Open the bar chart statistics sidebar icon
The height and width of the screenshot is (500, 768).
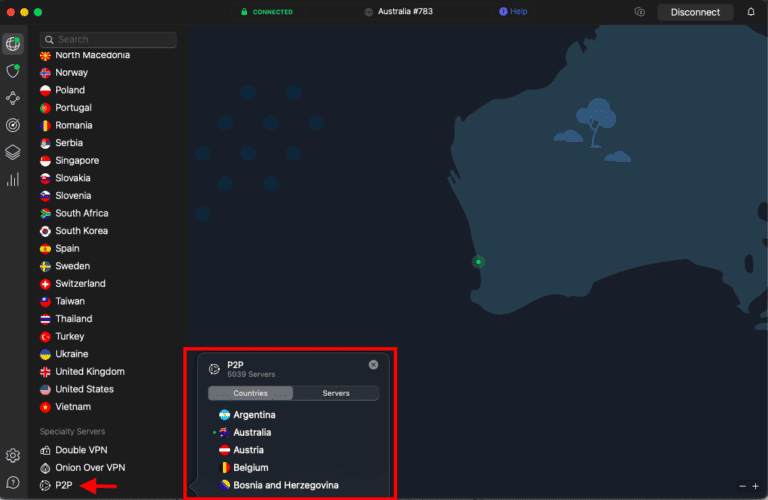[13, 180]
